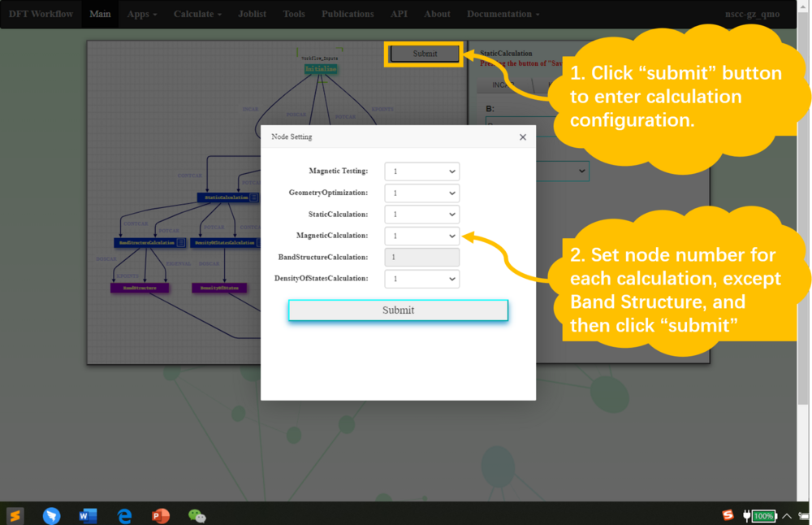Screen dimensions: 812x525
Task: Select the purple BandStructure node
Action: (x=140, y=287)
